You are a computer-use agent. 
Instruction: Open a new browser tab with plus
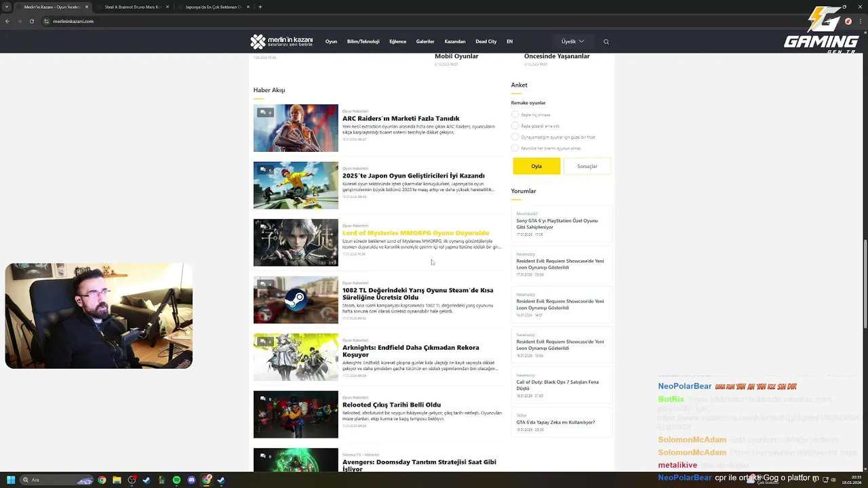(260, 7)
